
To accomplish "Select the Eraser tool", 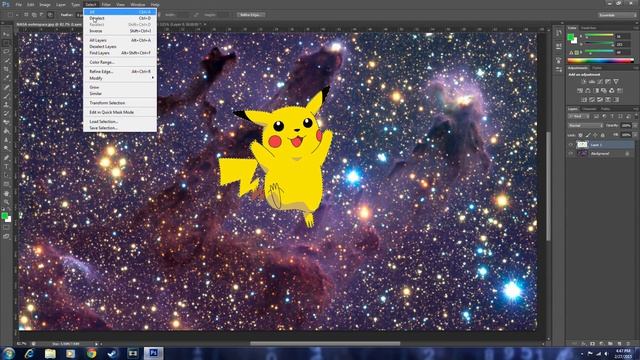I will [6, 122].
